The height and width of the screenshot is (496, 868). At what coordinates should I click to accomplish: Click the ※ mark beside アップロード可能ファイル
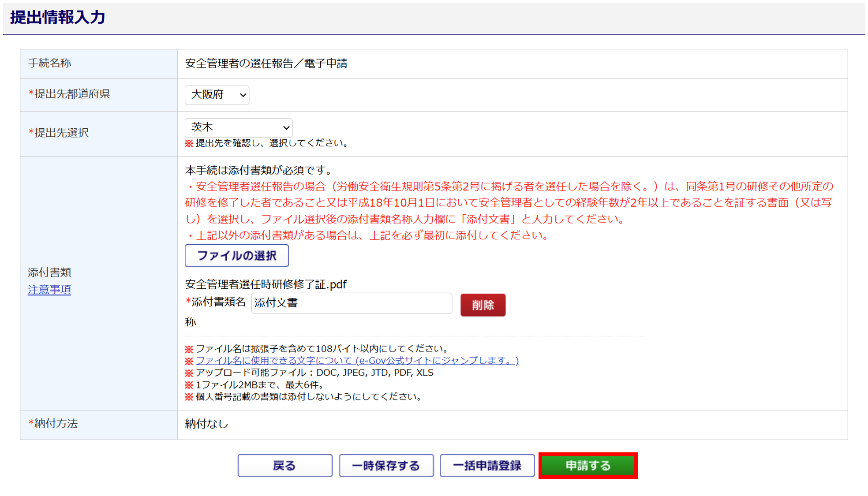pyautogui.click(x=189, y=373)
